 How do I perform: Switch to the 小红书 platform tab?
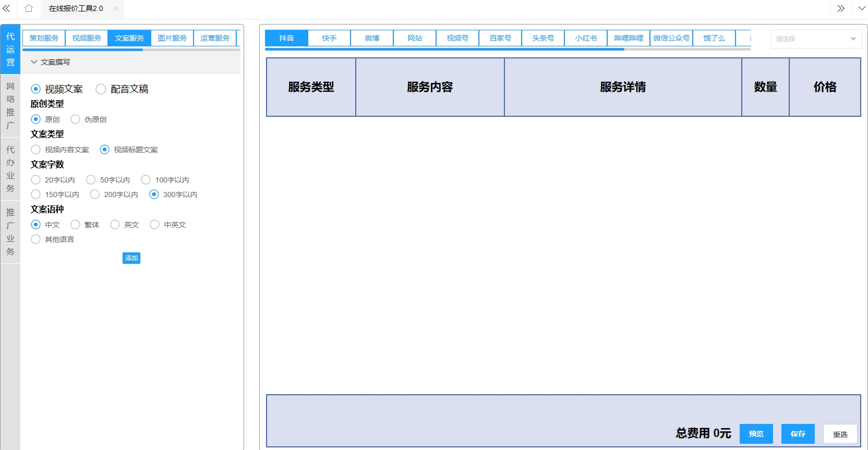point(585,38)
